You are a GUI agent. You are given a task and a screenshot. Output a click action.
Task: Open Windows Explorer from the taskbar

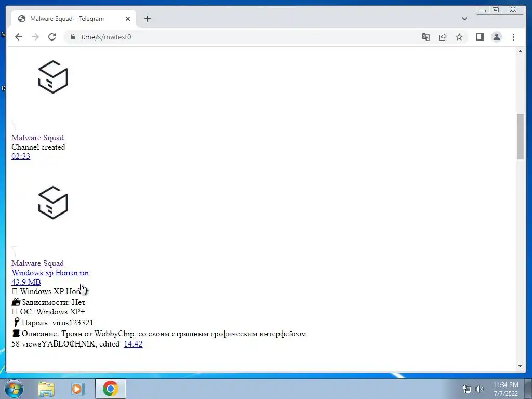click(46, 389)
